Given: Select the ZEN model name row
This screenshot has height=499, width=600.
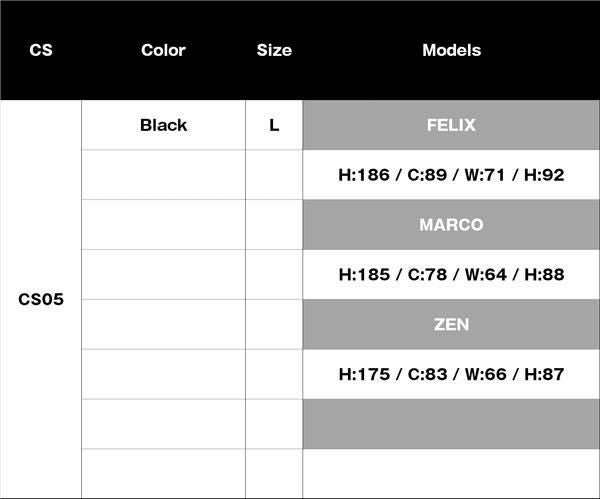Looking at the screenshot, I should (451, 324).
